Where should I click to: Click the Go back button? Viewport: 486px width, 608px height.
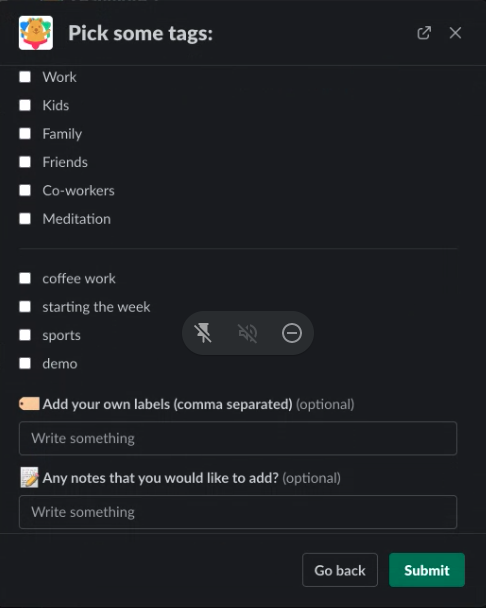coord(340,570)
